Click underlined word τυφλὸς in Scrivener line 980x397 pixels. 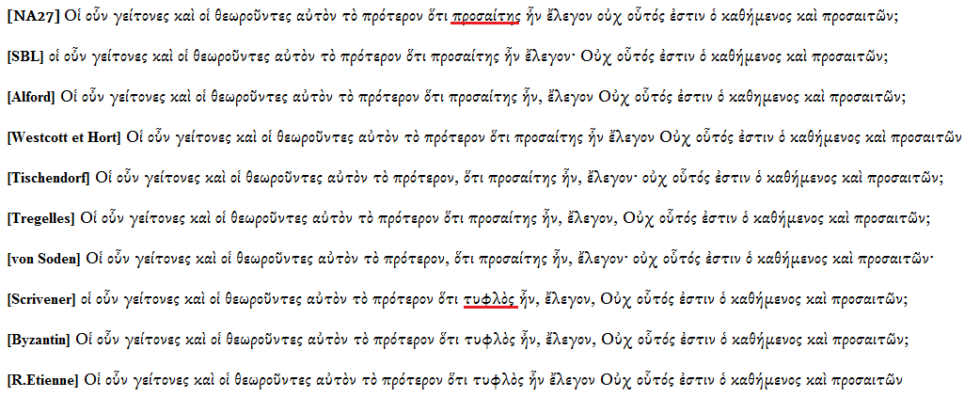[x=490, y=299]
